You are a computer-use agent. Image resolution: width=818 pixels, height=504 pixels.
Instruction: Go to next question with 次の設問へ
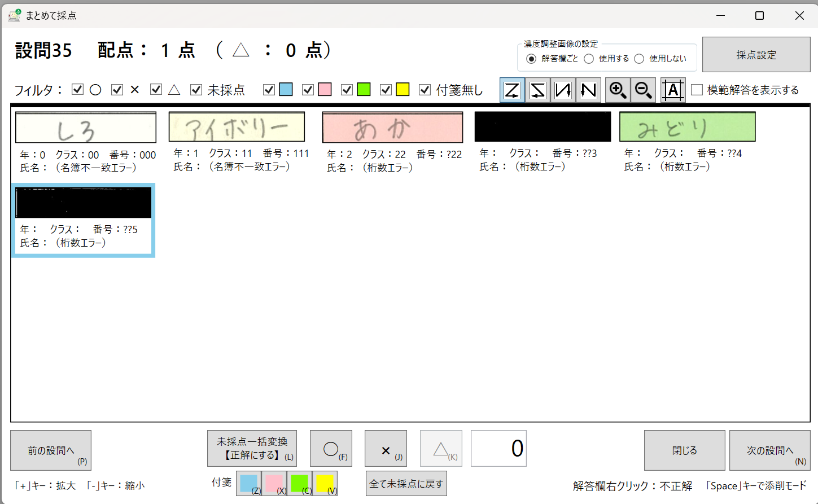(x=769, y=450)
